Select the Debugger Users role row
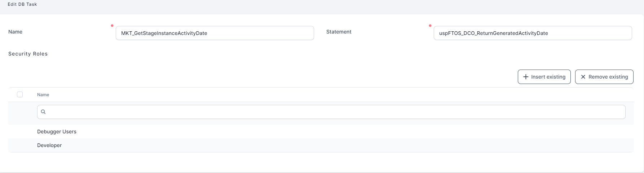 pyautogui.click(x=57, y=132)
